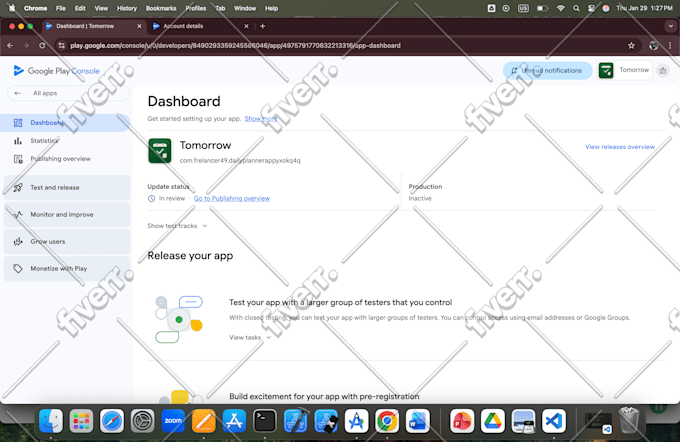The height and width of the screenshot is (442, 680).
Task: Close the Account details tab
Action: tap(246, 26)
